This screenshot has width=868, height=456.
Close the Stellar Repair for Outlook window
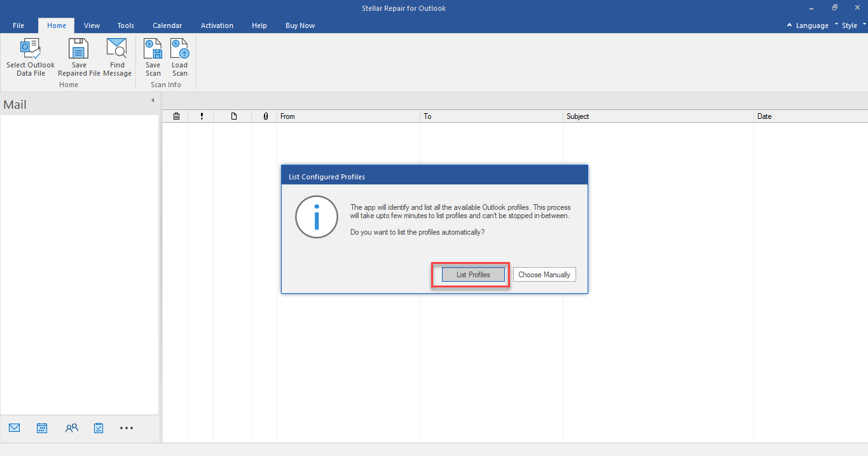pos(857,8)
